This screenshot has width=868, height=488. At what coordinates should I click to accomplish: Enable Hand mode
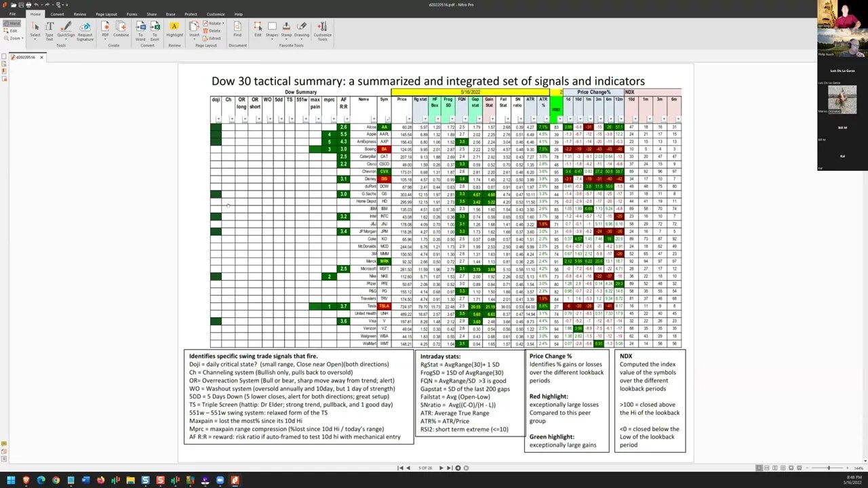click(12, 24)
